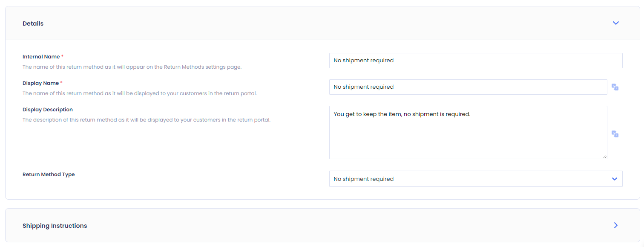Click the Details section heading text
This screenshot has height=247, width=644.
pos(33,23)
